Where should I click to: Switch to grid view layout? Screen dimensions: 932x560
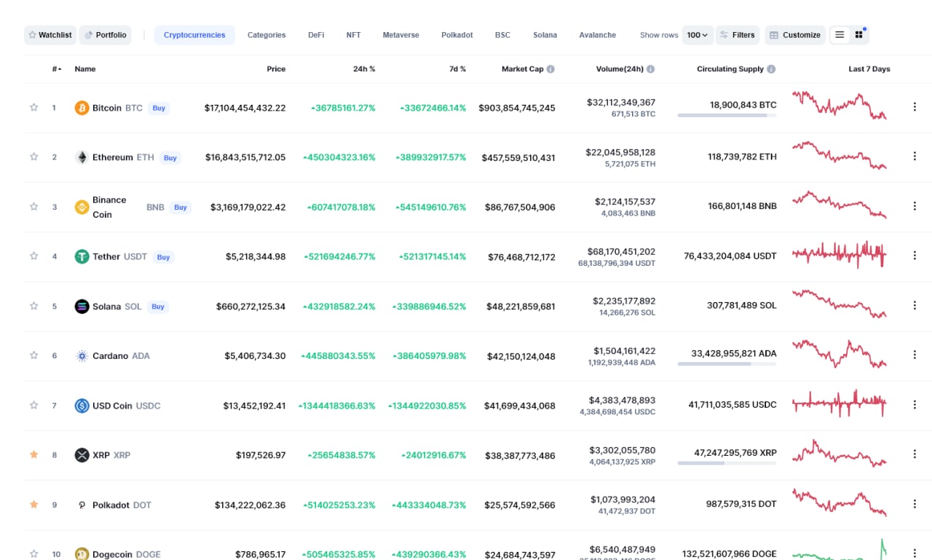tap(859, 35)
